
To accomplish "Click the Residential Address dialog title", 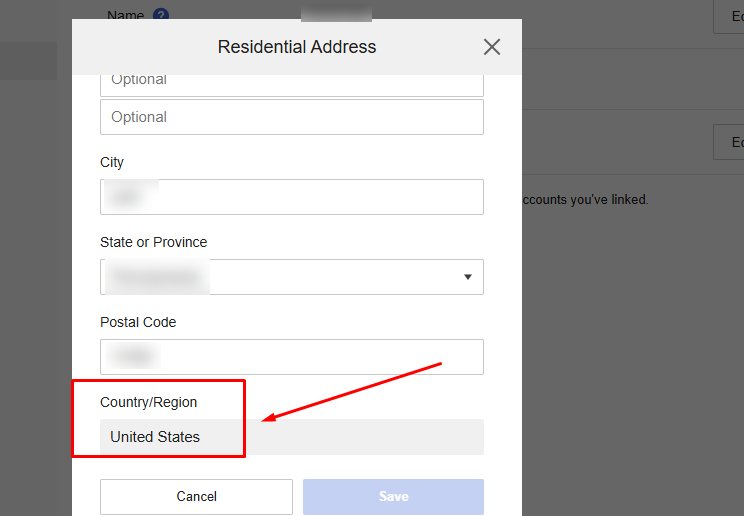I will (x=297, y=47).
